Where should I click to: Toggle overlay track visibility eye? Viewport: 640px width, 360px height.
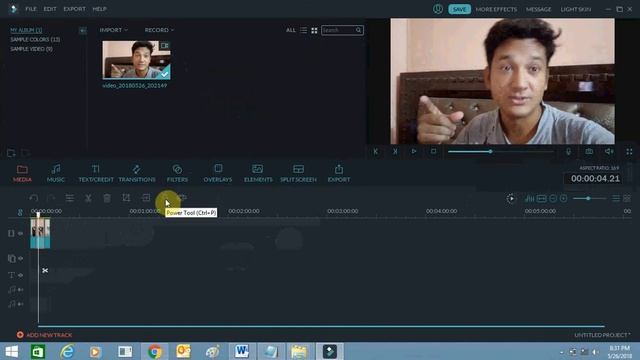tap(20, 258)
